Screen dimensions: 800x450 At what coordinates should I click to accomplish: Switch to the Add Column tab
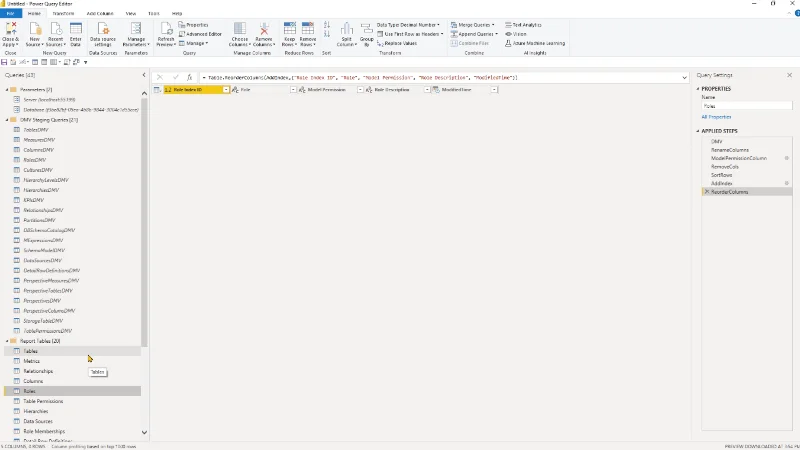(100, 14)
